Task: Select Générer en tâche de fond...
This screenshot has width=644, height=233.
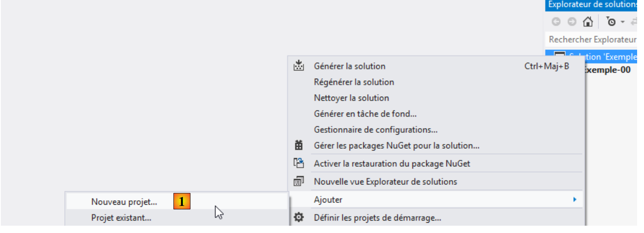Action: 365,114
